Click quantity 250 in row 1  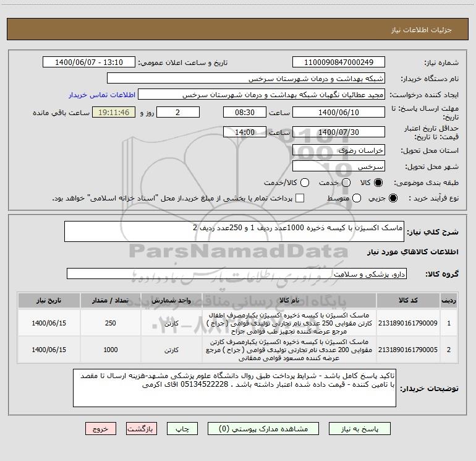[111, 323]
